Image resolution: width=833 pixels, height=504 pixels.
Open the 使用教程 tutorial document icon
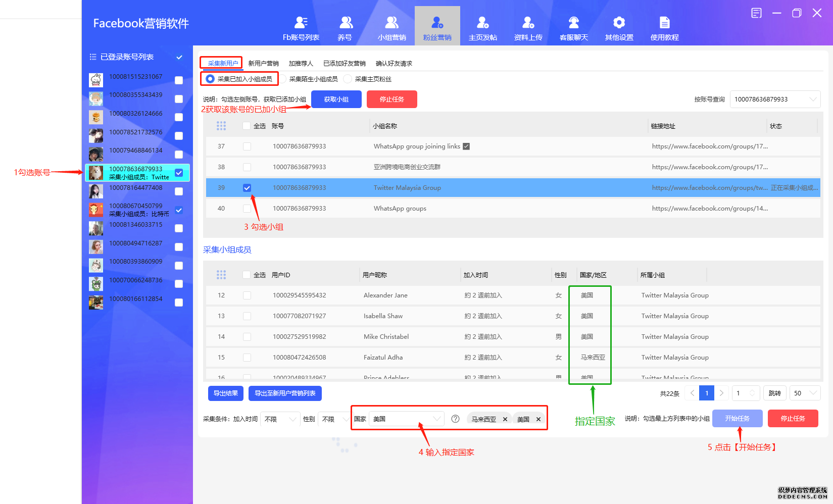(664, 23)
